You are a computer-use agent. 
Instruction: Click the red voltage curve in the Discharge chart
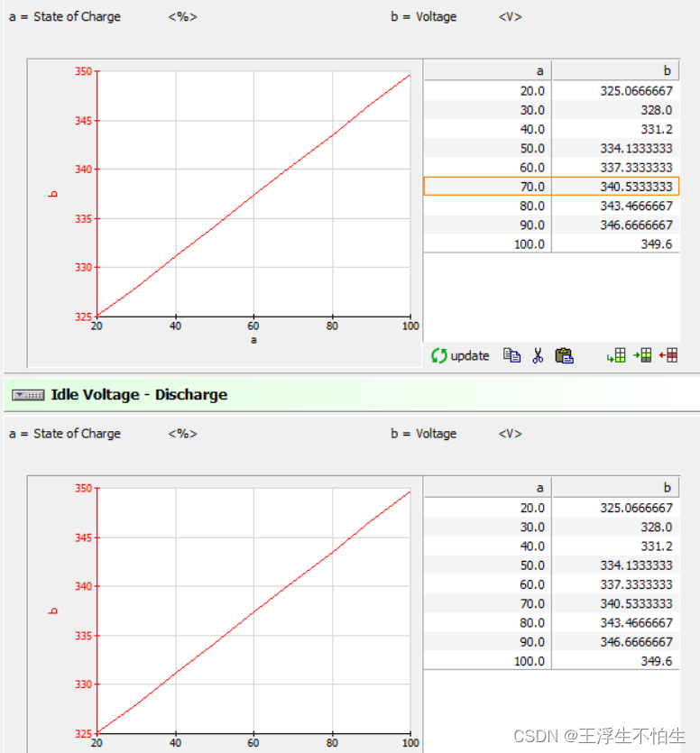pyautogui.click(x=253, y=611)
